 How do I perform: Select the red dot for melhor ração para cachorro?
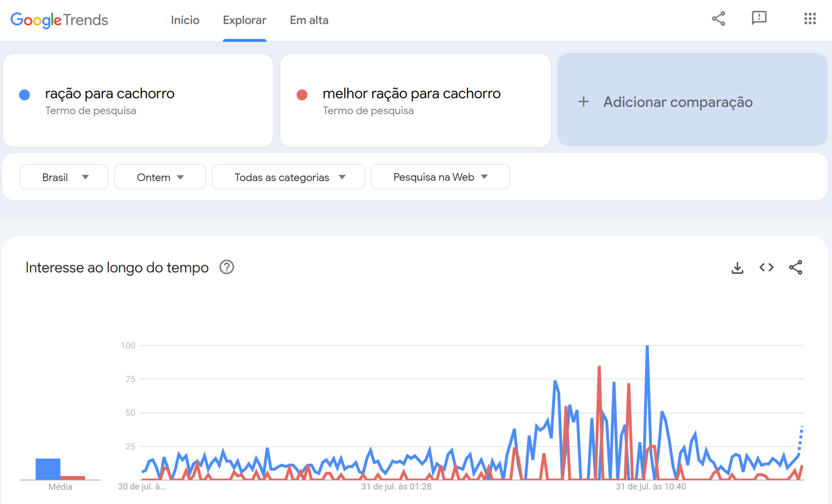302,95
